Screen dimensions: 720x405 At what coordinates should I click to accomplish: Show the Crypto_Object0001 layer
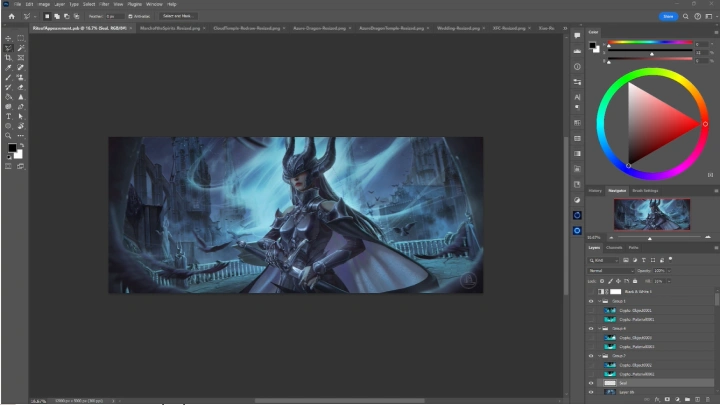[x=591, y=310]
